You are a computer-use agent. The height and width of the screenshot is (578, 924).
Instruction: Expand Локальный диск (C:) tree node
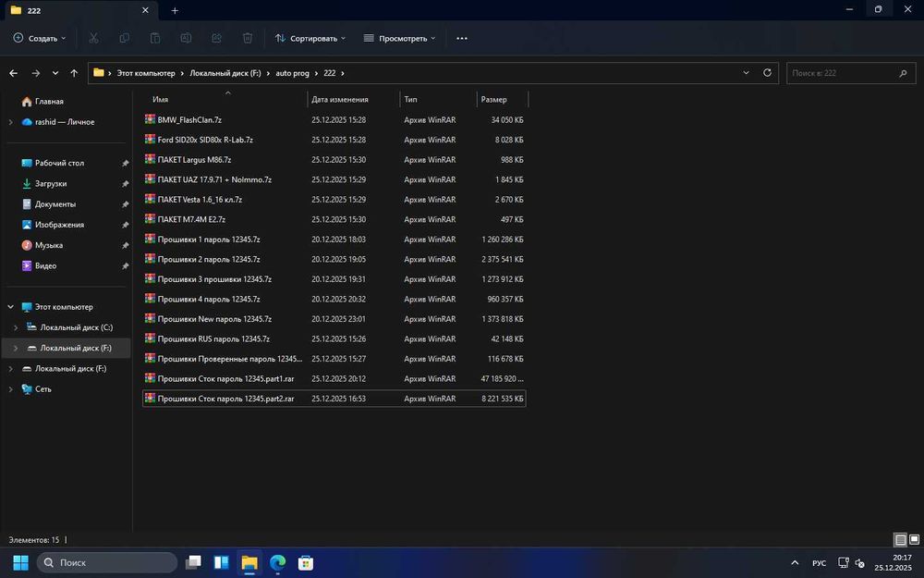[x=16, y=327]
